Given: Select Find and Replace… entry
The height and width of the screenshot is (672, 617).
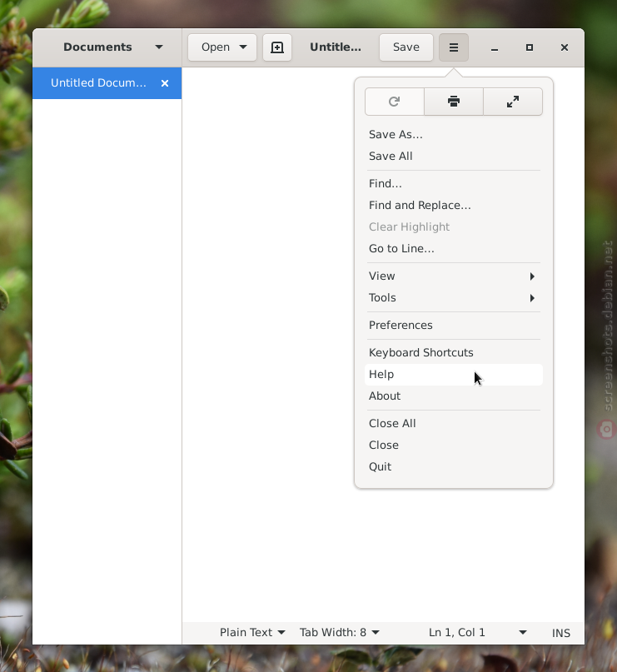Looking at the screenshot, I should pos(453,206).
